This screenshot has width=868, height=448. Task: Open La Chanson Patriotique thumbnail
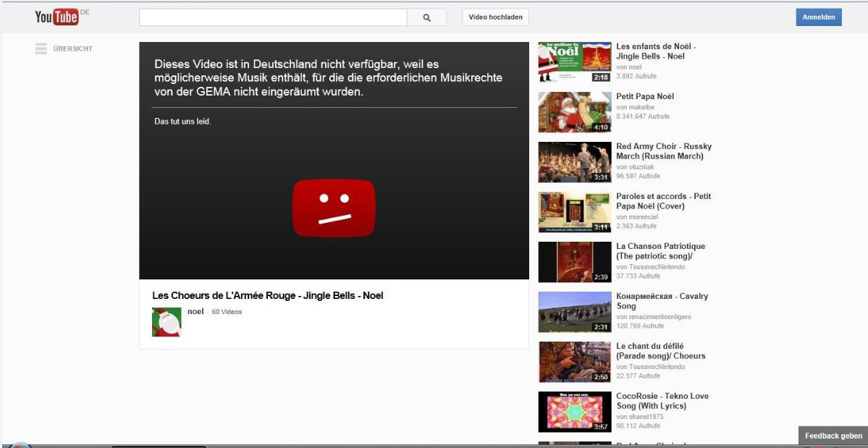pos(575,262)
